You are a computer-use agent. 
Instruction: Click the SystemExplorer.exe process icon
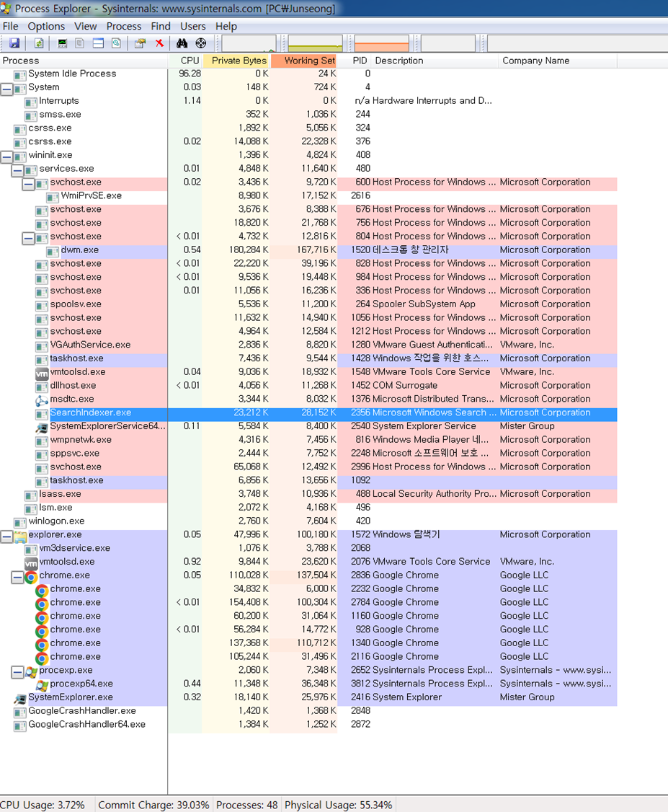point(20,698)
